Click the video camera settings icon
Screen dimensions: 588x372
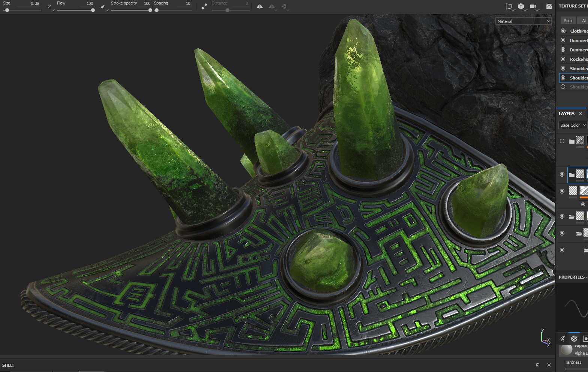[x=533, y=6]
